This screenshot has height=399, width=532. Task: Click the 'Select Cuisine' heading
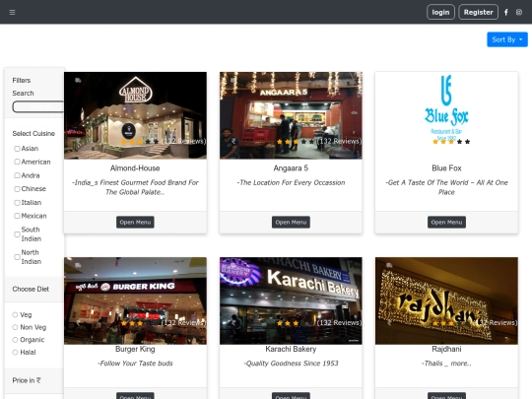tap(33, 134)
